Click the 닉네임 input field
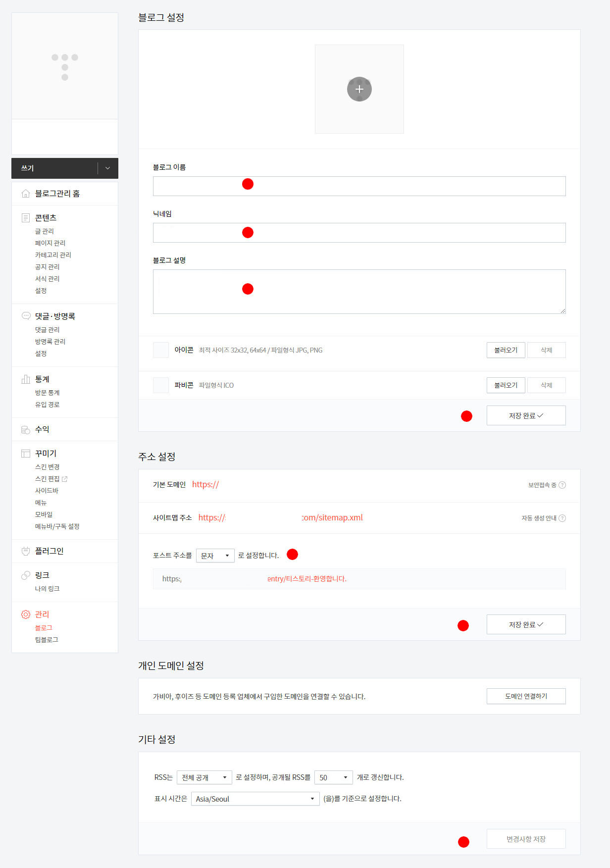Image resolution: width=610 pixels, height=868 pixels. click(x=359, y=233)
